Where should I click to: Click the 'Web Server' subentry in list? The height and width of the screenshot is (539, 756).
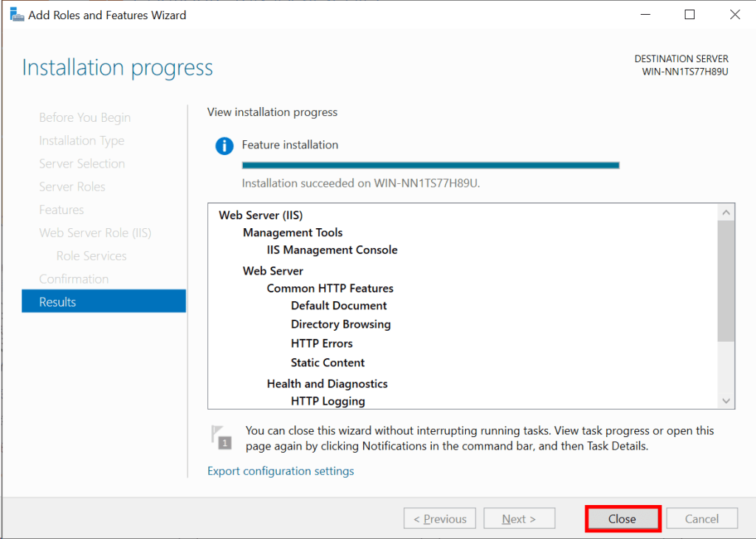273,271
